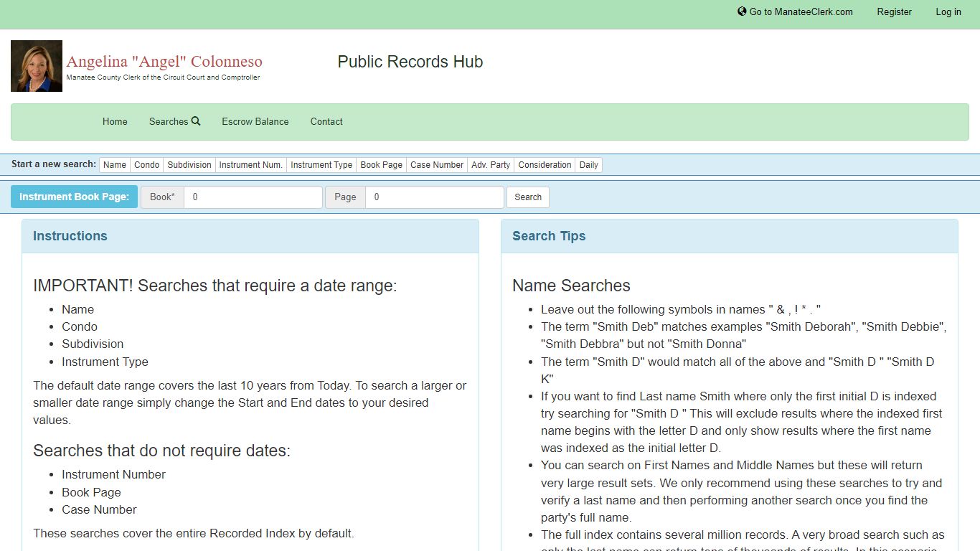Open the Log in page
Image resolution: width=980 pixels, height=551 pixels.
pos(948,11)
